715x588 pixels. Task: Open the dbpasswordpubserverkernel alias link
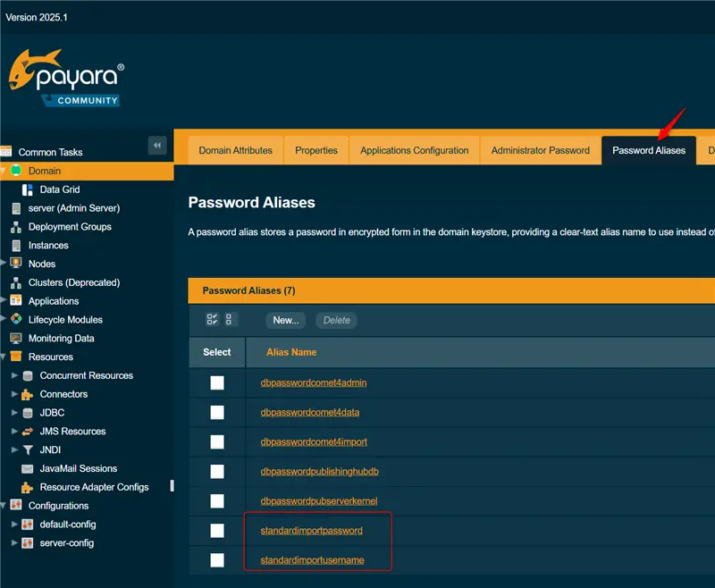[x=319, y=501]
